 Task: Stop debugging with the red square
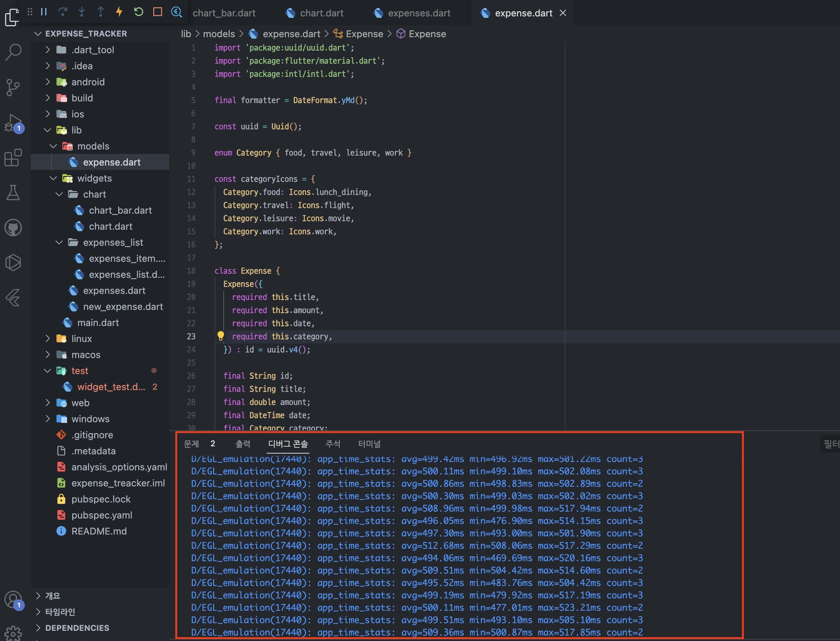[157, 12]
